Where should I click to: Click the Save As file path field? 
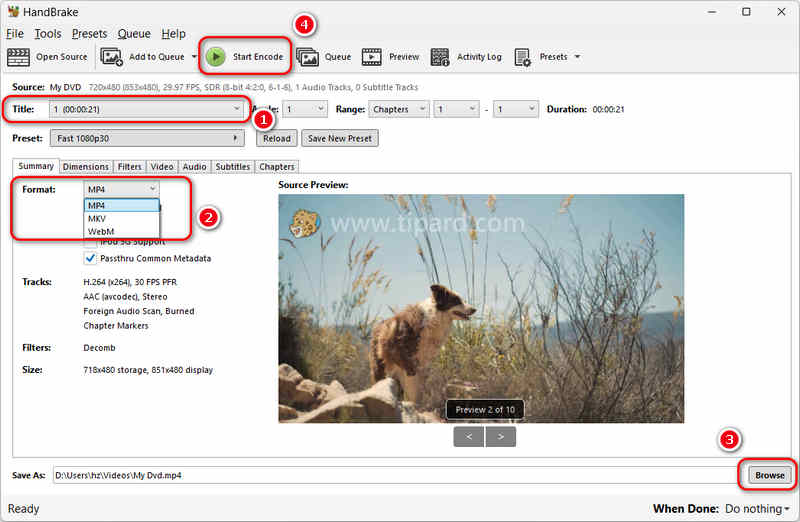tap(394, 475)
